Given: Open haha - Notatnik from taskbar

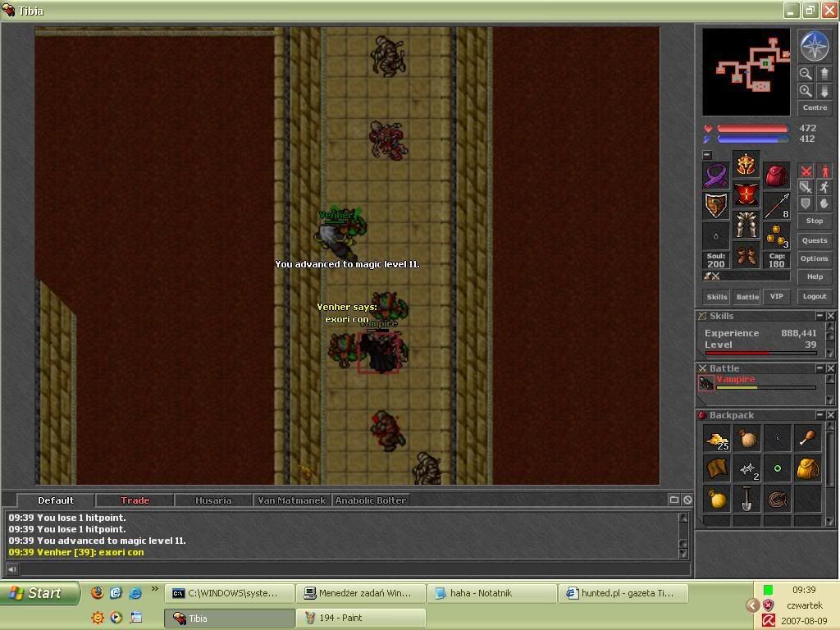Looking at the screenshot, I should (x=491, y=593).
